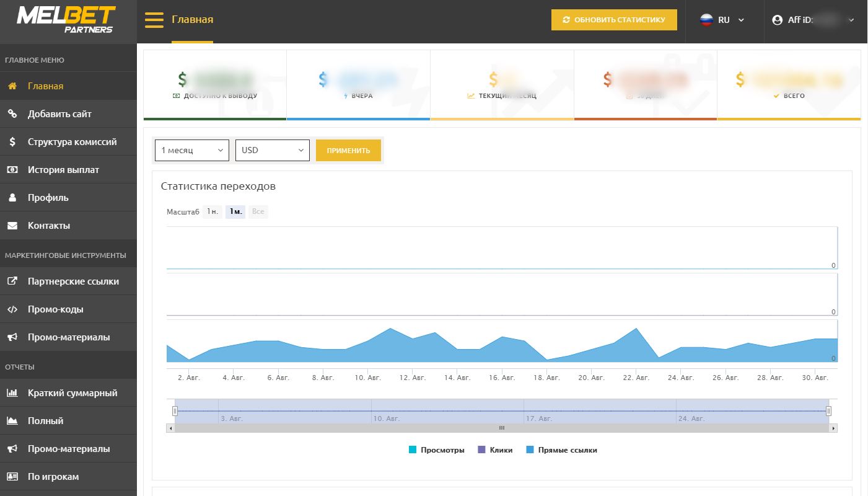
Task: Open История выплат in sidebar
Action: coord(63,170)
